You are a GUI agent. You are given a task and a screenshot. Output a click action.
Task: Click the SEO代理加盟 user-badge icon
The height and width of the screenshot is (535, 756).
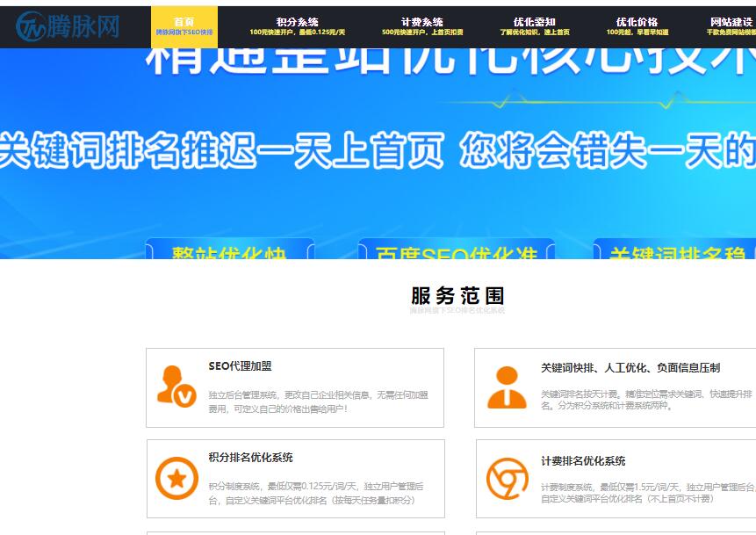[x=176, y=387]
